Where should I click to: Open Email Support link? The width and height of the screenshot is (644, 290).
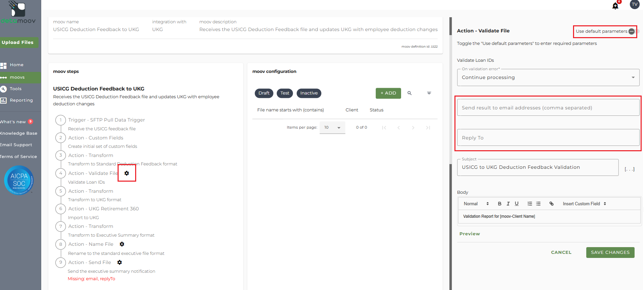pyautogui.click(x=16, y=145)
